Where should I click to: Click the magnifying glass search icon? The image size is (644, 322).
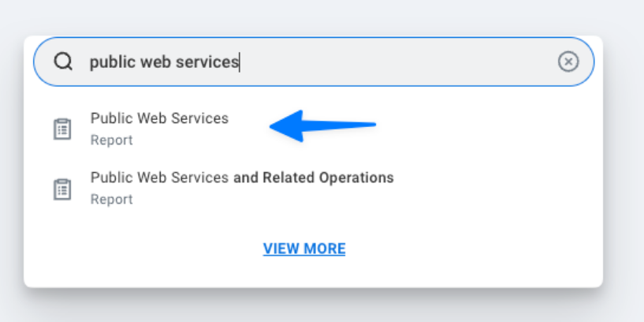[x=63, y=62]
